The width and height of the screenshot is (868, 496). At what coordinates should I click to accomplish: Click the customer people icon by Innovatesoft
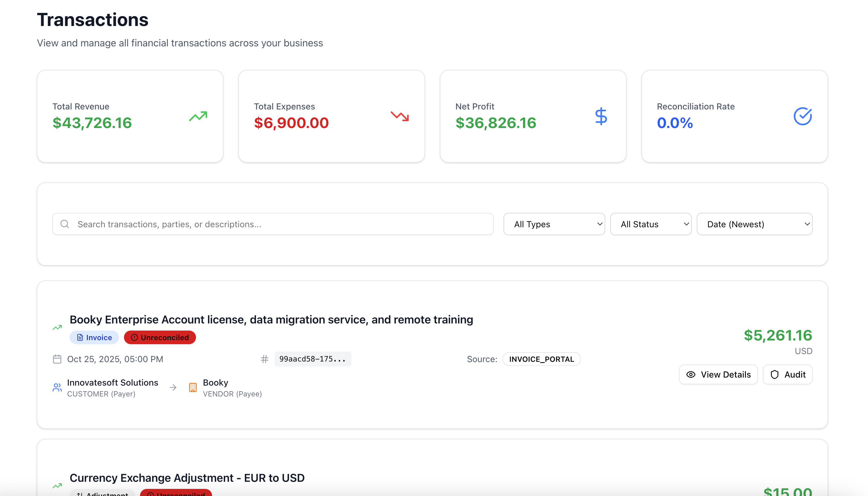click(57, 387)
